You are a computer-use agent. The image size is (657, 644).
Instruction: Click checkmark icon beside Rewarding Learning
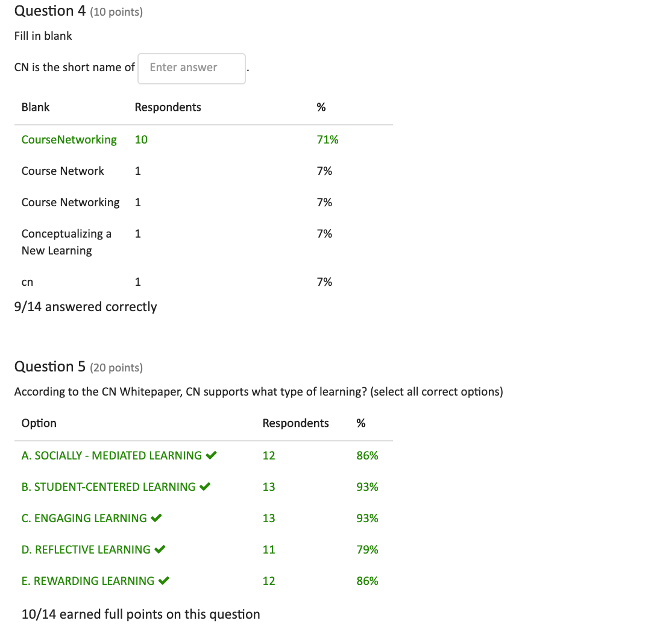pos(164,581)
